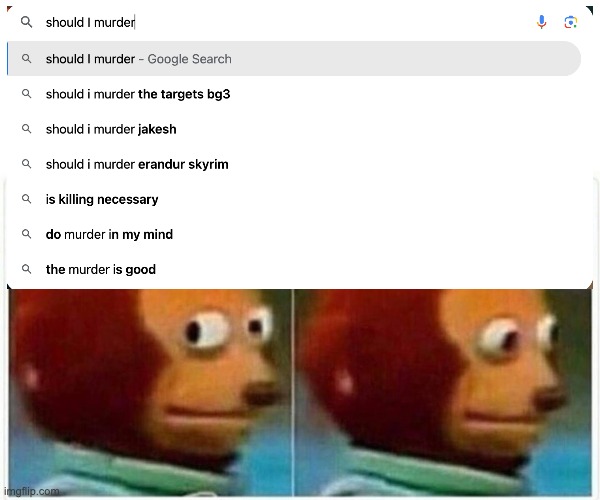Select 'should i murder erandur skyrim' suggestion

pos(294,164)
